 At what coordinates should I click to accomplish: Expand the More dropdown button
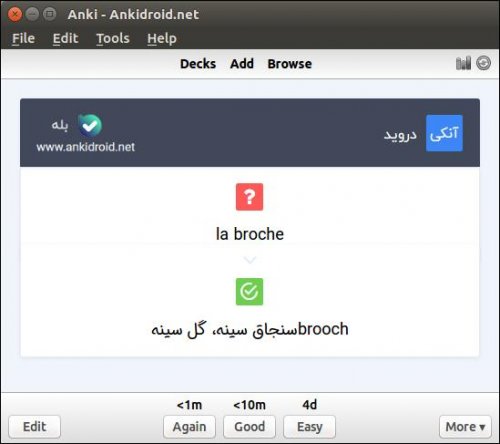(465, 426)
